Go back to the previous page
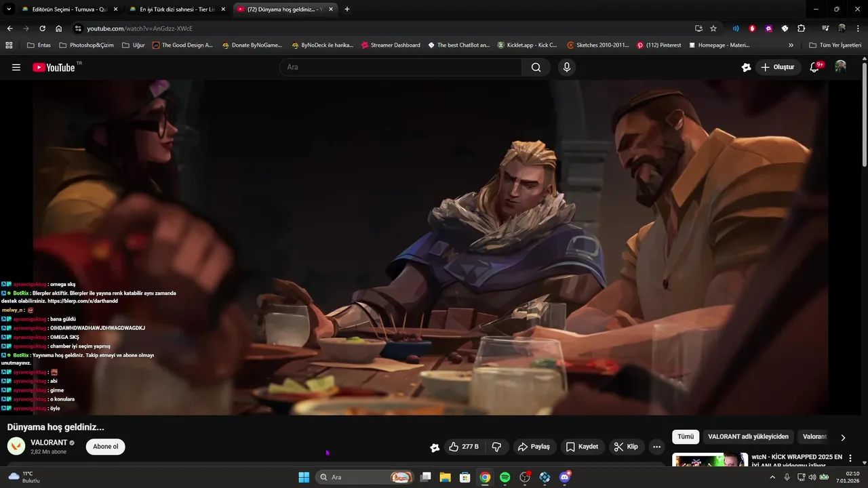This screenshot has width=868, height=488. click(x=9, y=28)
